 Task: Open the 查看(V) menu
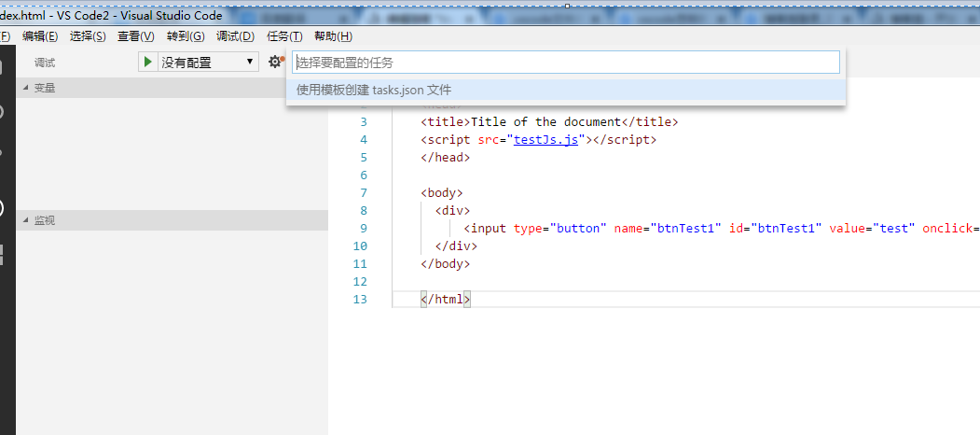click(x=135, y=36)
